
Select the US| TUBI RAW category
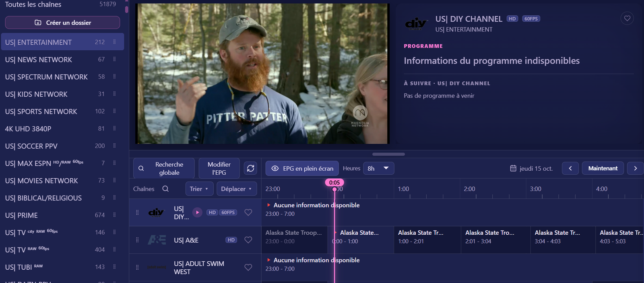[x=62, y=267]
